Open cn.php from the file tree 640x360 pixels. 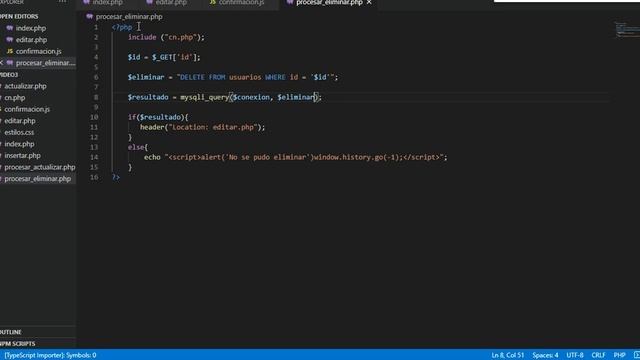(15, 98)
